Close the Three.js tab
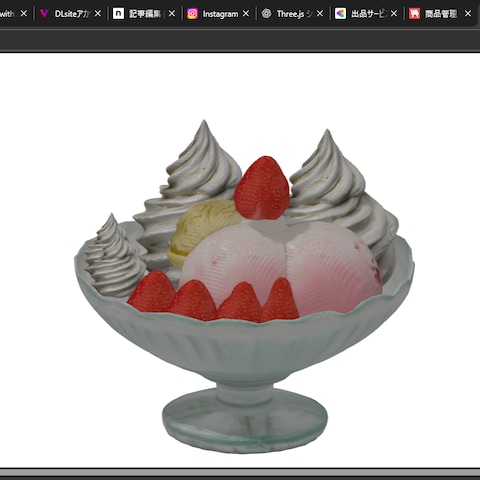This screenshot has height=480, width=480. [x=320, y=14]
